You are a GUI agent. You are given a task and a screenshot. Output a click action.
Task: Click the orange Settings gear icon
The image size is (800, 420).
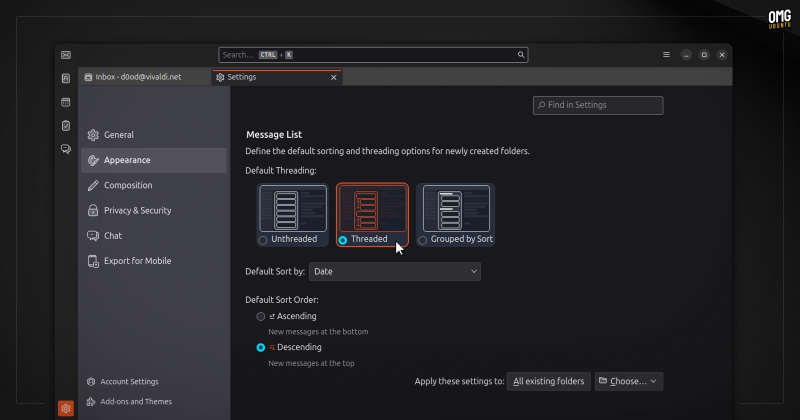pos(65,408)
